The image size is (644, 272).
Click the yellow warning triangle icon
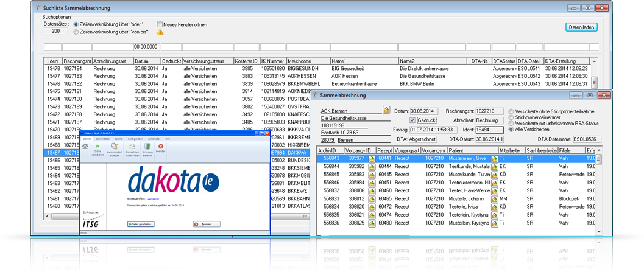click(x=160, y=32)
